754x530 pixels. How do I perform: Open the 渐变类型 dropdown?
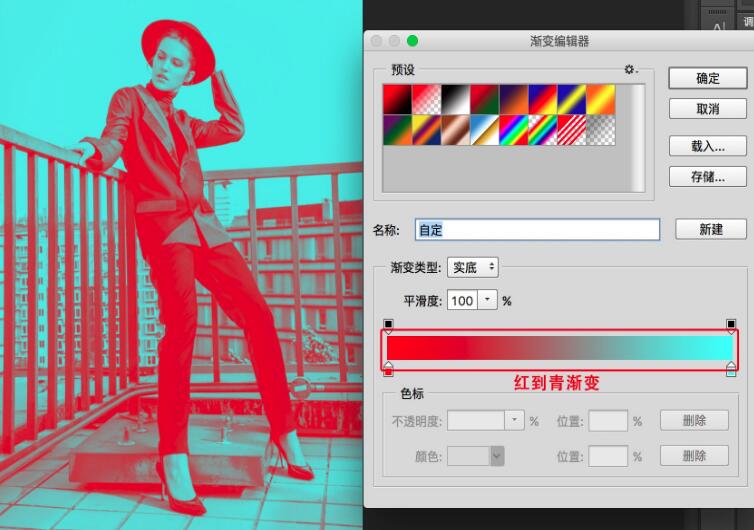(x=473, y=267)
